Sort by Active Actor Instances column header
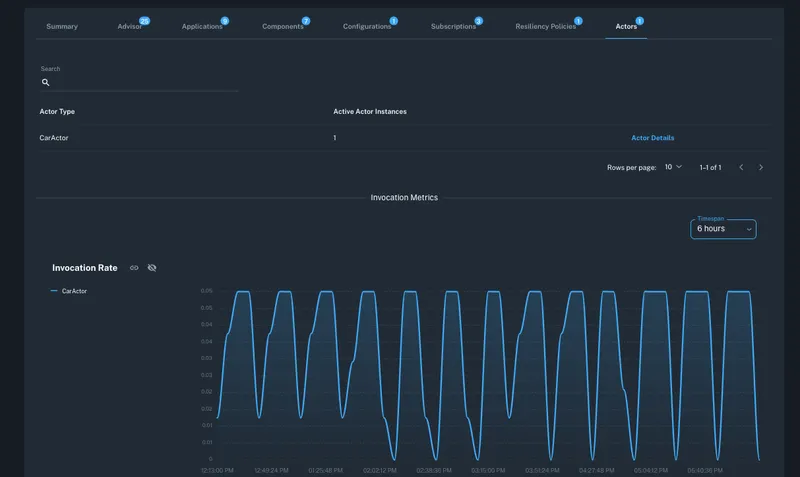Image resolution: width=800 pixels, height=477 pixels. pos(369,111)
